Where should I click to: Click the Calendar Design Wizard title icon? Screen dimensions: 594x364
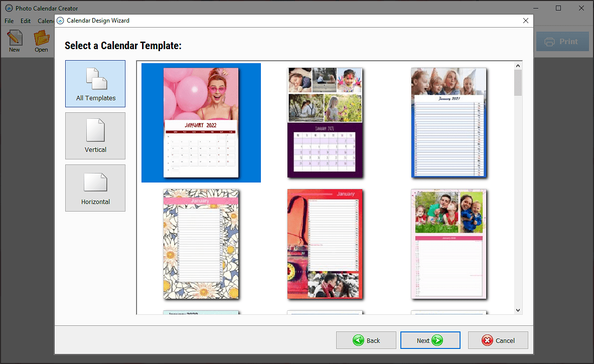(60, 21)
